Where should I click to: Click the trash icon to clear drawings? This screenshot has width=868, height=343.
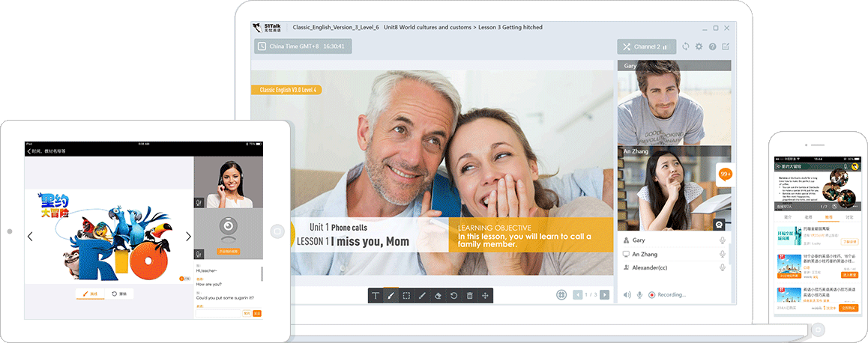pos(469,296)
